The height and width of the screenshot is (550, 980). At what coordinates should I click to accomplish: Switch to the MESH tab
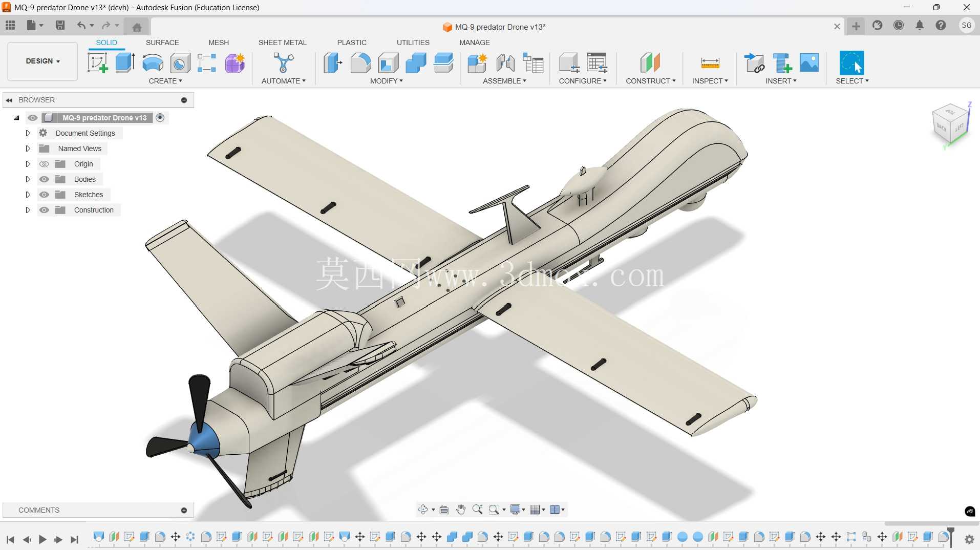pyautogui.click(x=219, y=43)
